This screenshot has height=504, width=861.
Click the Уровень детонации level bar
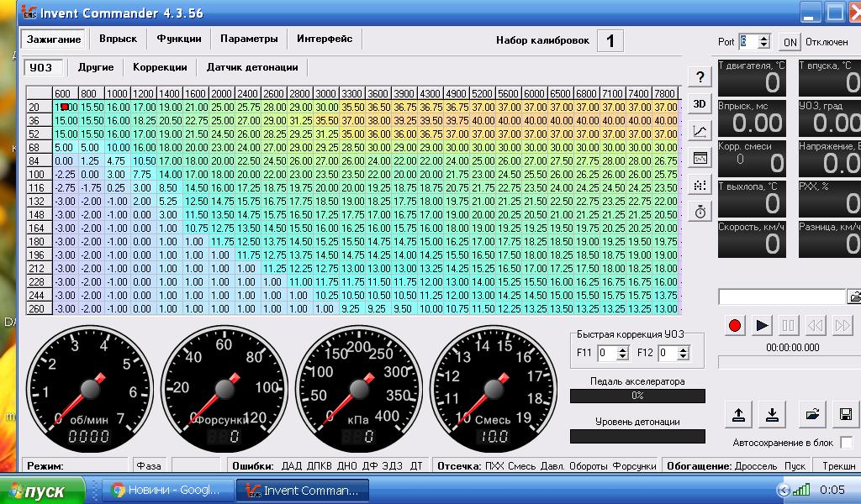click(637, 436)
